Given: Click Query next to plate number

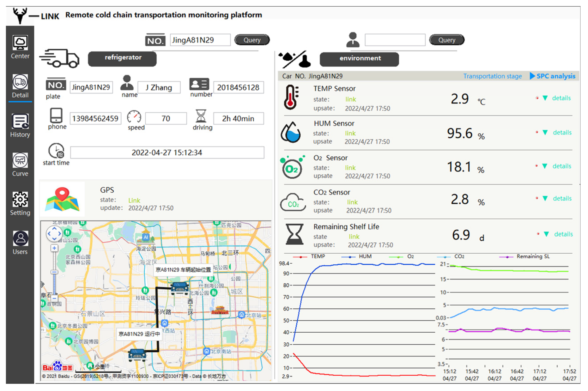Looking at the screenshot, I should (252, 40).
